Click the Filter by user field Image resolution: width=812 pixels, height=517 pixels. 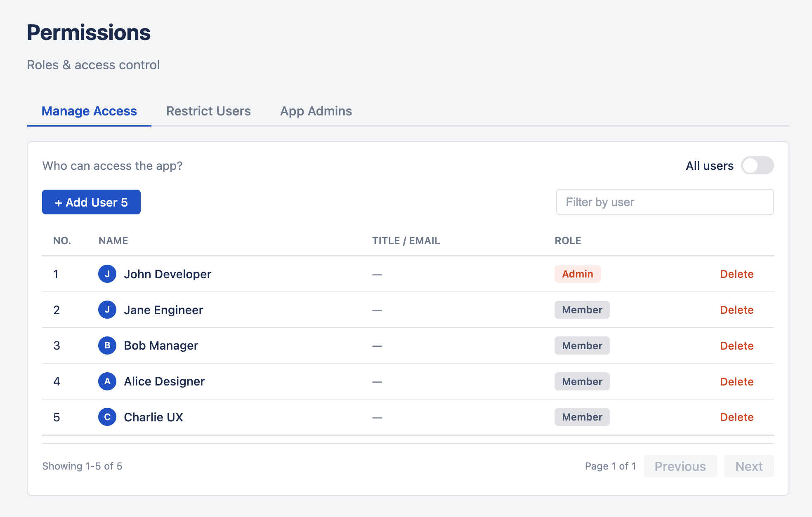tap(664, 202)
